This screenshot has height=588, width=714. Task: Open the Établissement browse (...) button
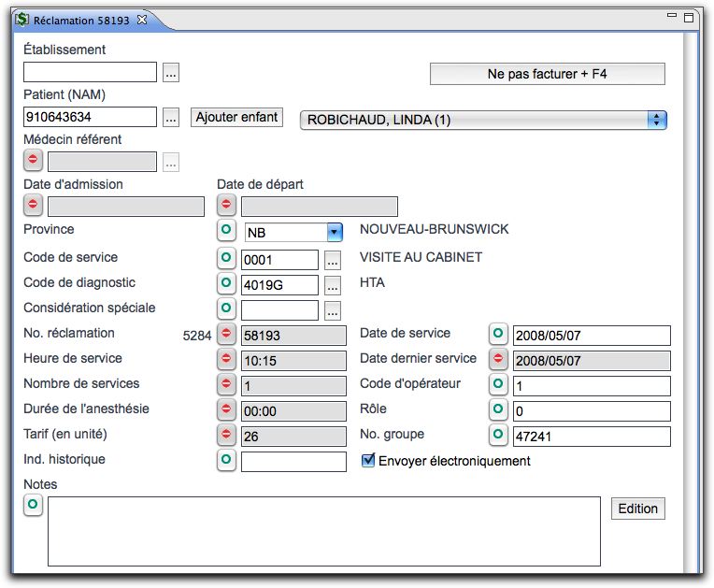pyautogui.click(x=171, y=73)
